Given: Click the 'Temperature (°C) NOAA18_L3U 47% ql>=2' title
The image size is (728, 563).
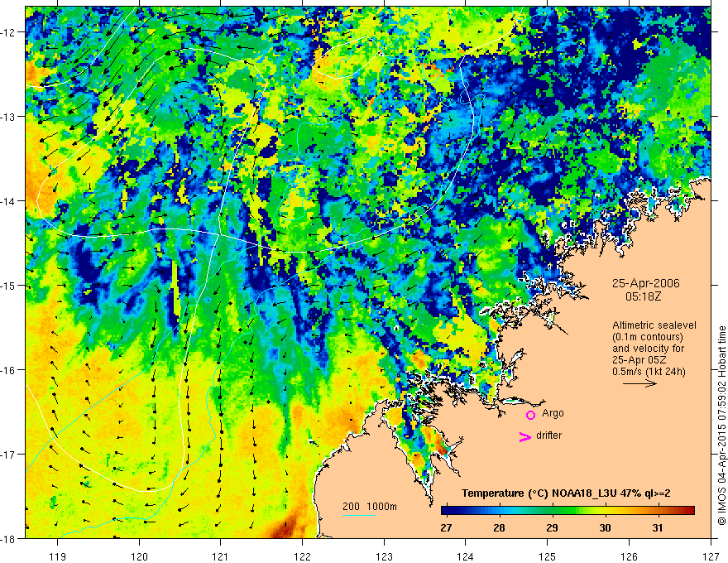Looking at the screenshot, I should tap(566, 493).
